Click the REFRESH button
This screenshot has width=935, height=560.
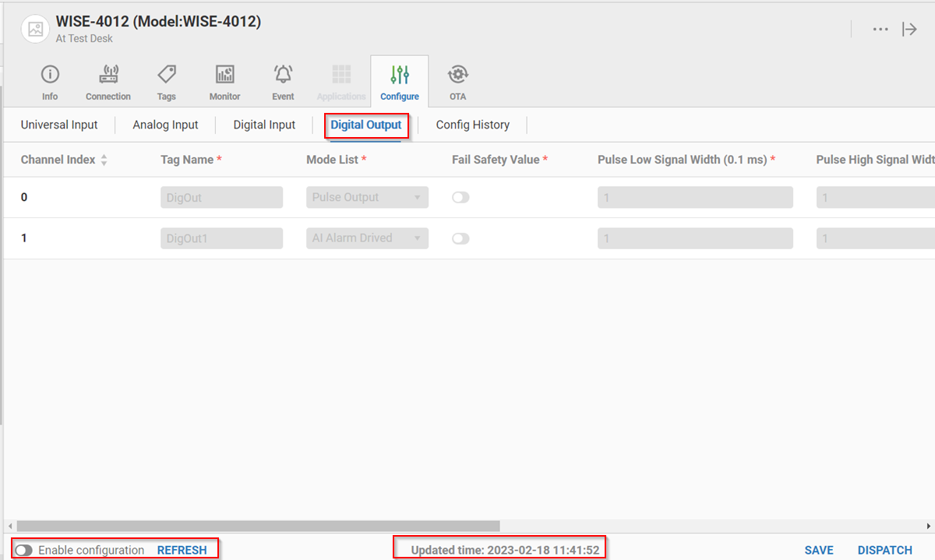tap(182, 551)
